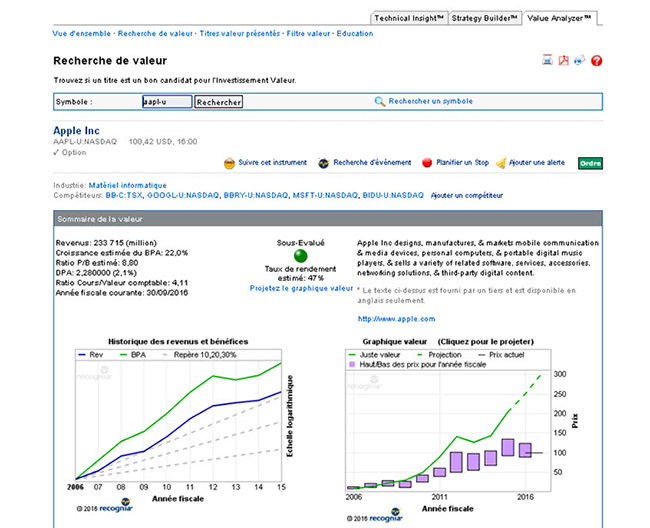
Task: Click the magnifier search symbol icon
Action: (380, 102)
